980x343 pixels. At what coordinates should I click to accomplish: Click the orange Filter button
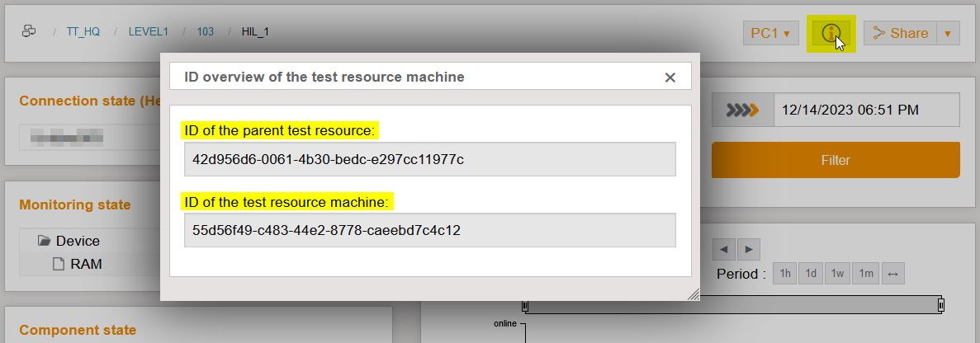(836, 160)
